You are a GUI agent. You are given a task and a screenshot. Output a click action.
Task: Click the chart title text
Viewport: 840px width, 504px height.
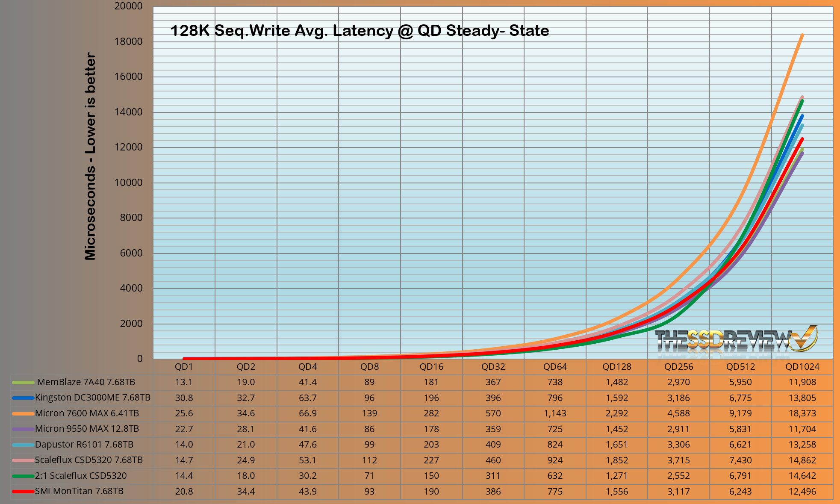[x=359, y=31]
